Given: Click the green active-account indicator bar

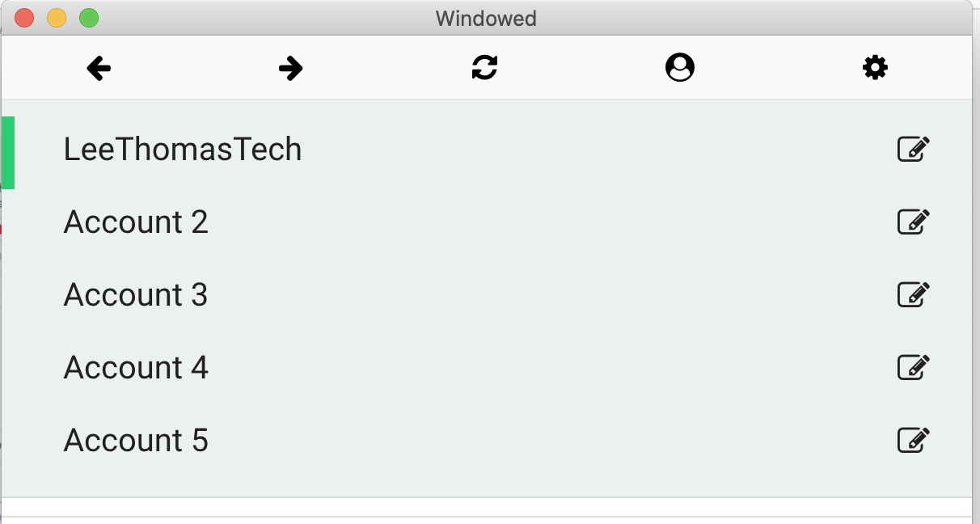Looking at the screenshot, I should click(x=8, y=153).
